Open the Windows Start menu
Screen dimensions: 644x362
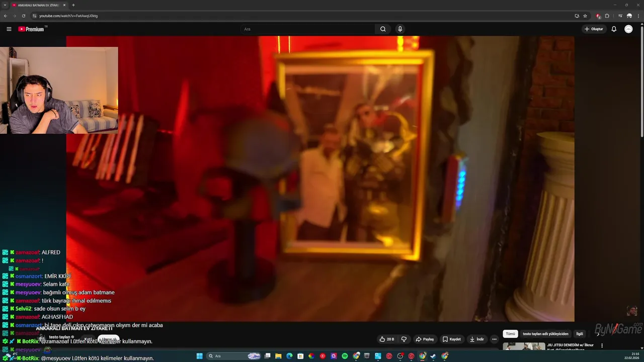(199, 356)
